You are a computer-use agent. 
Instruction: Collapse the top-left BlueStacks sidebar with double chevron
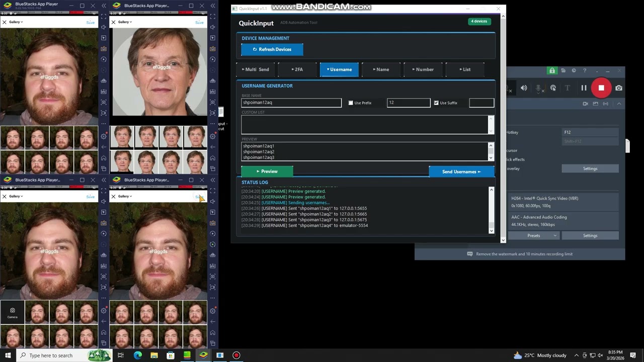click(x=104, y=6)
